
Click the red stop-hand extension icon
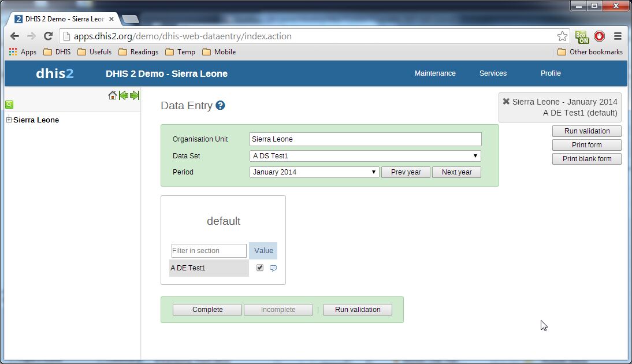click(599, 36)
